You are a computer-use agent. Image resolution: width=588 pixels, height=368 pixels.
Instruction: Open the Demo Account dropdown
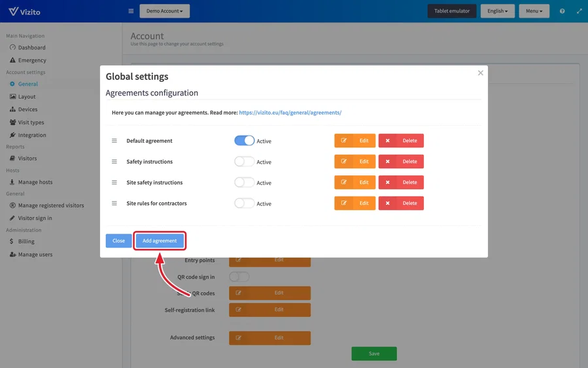point(165,11)
